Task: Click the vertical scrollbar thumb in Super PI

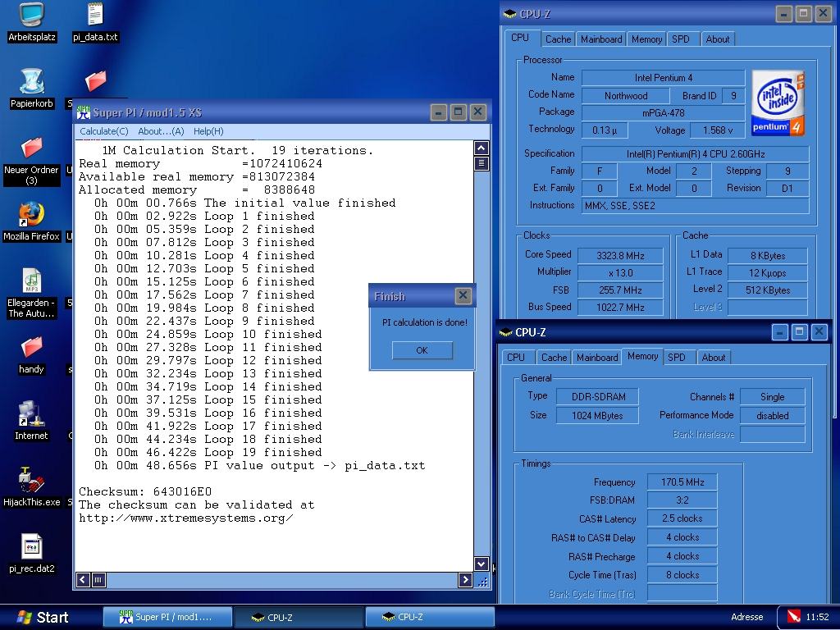Action: pyautogui.click(x=481, y=163)
